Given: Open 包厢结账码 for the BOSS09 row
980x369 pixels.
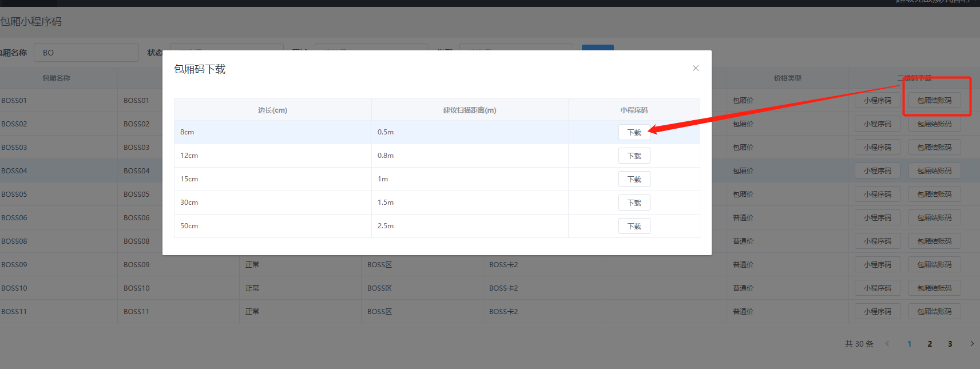Looking at the screenshot, I should click(935, 264).
